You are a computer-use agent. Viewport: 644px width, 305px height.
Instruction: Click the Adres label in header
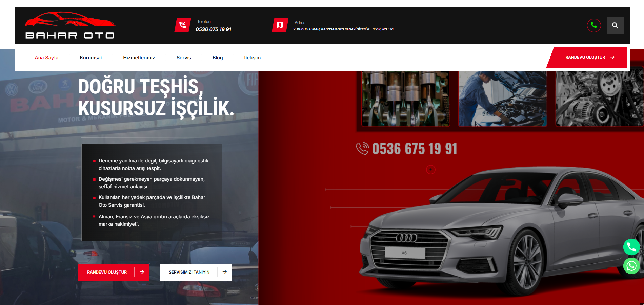point(300,23)
